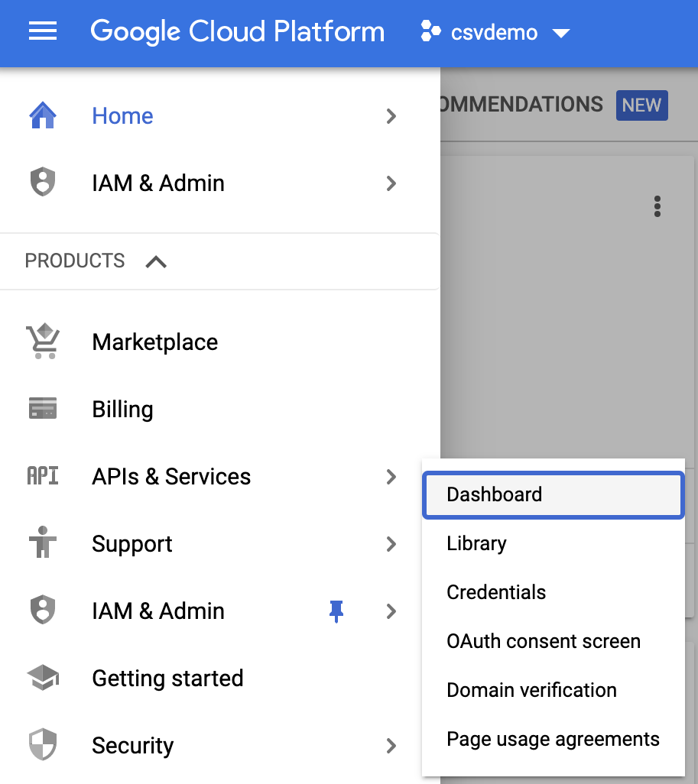
Task: Click Domain verification
Action: 553,690
